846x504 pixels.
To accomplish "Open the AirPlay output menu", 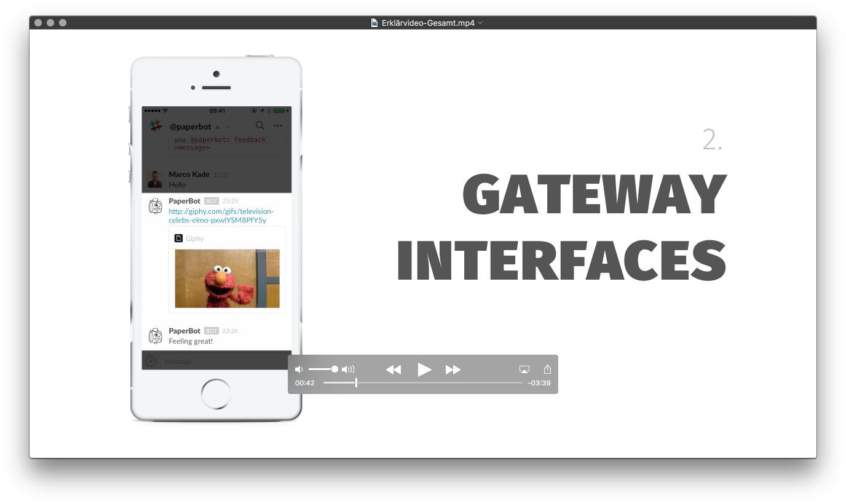I will (524, 369).
